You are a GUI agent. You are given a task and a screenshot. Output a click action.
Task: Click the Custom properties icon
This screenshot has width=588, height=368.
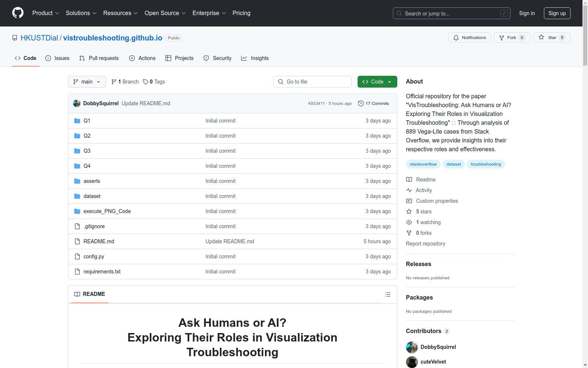(409, 201)
